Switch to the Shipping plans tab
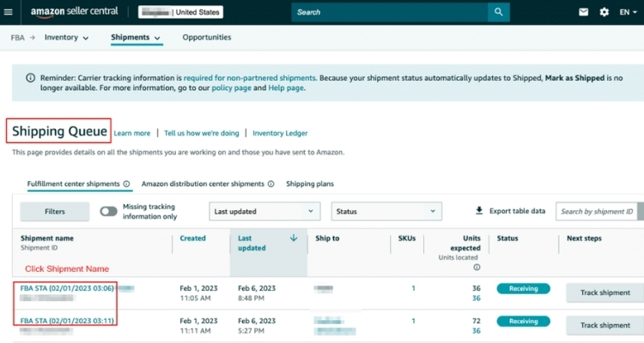Viewport: 644px width, 343px height. [x=309, y=184]
